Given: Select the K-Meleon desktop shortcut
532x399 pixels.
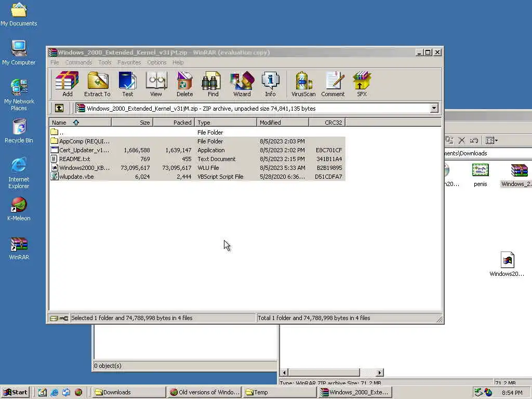Looking at the screenshot, I should [19, 209].
